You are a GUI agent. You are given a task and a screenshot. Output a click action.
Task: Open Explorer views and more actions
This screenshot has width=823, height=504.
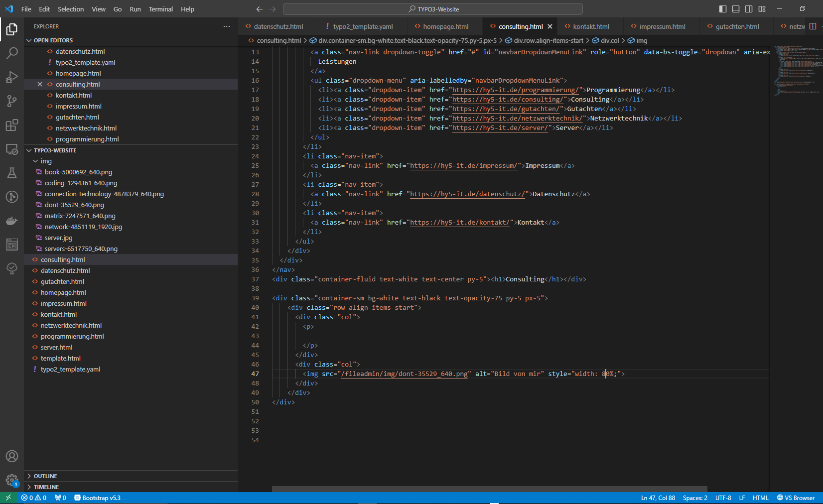[227, 26]
